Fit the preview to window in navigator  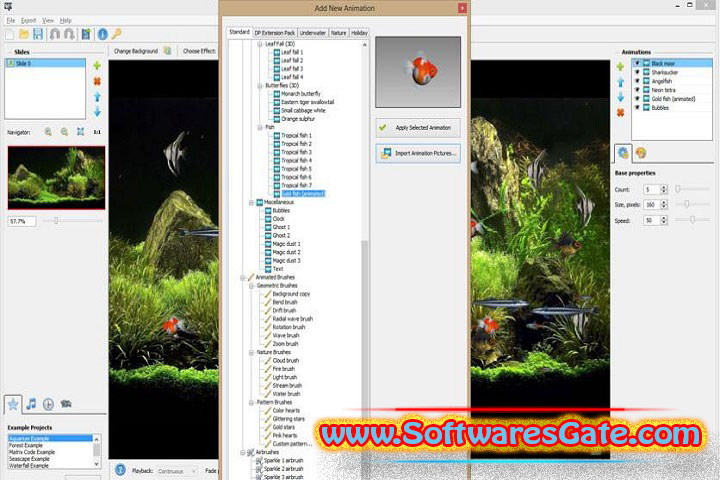[80, 132]
